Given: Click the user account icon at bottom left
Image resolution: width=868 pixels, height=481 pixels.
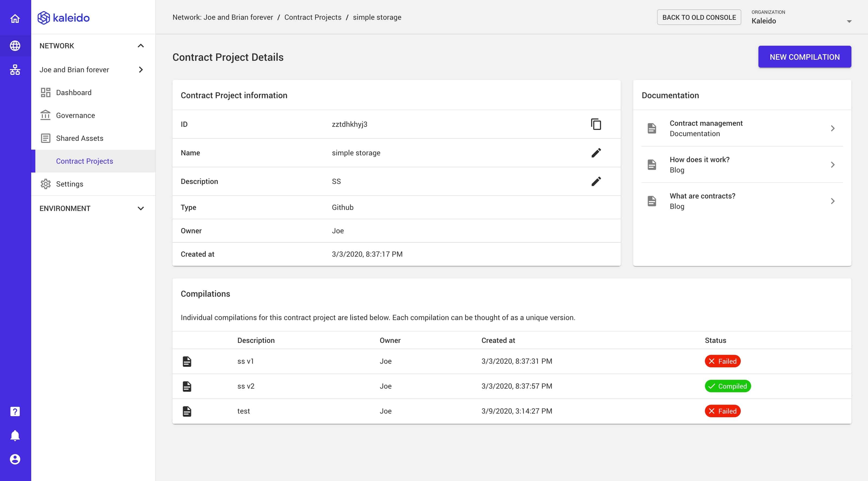Looking at the screenshot, I should (15, 459).
